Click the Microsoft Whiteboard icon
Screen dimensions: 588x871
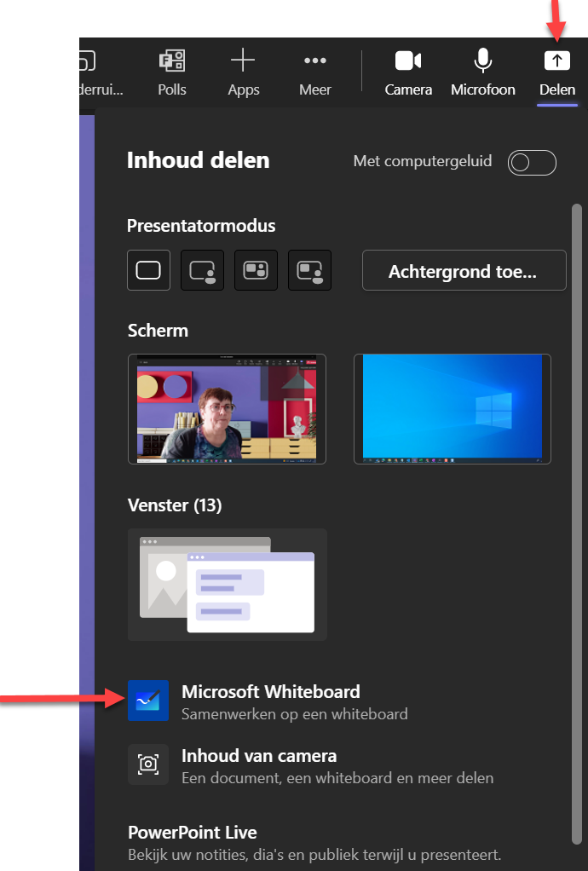148,701
